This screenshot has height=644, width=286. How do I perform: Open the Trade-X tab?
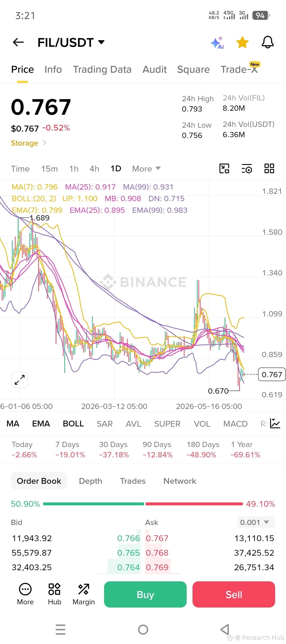(239, 69)
